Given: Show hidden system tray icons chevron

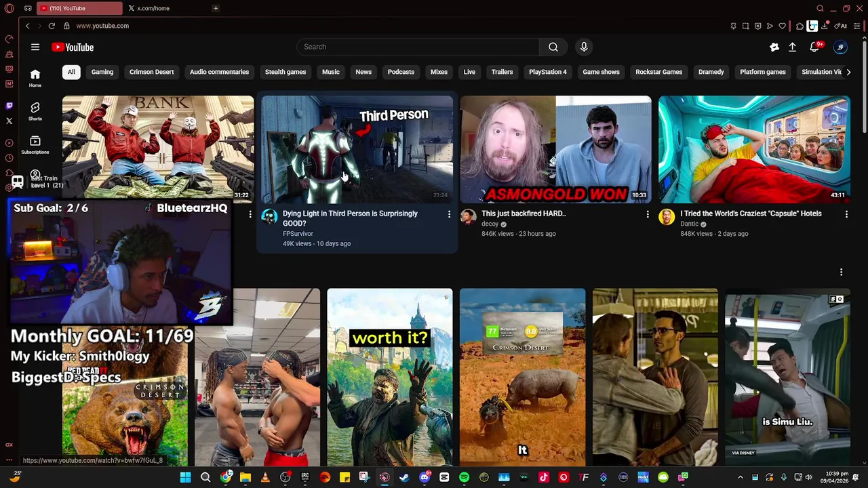Looking at the screenshot, I should tap(741, 477).
